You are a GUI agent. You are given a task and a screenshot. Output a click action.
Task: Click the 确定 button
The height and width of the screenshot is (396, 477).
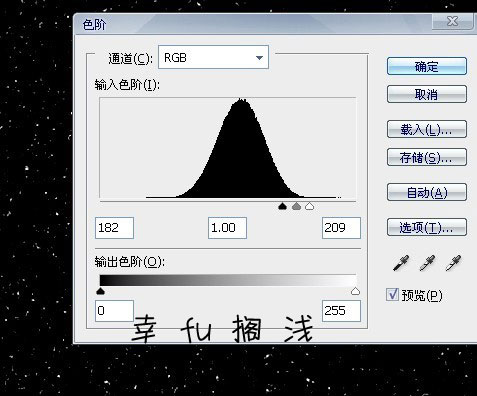pyautogui.click(x=427, y=66)
